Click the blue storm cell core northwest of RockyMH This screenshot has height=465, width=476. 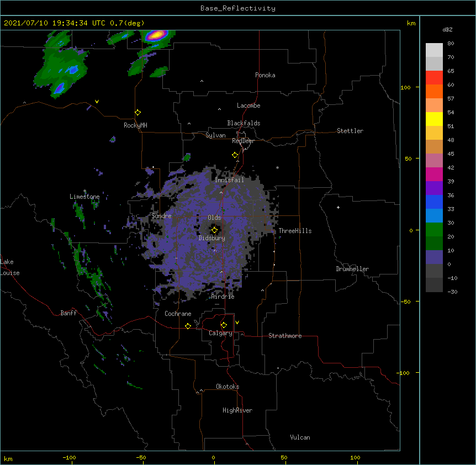73,70
